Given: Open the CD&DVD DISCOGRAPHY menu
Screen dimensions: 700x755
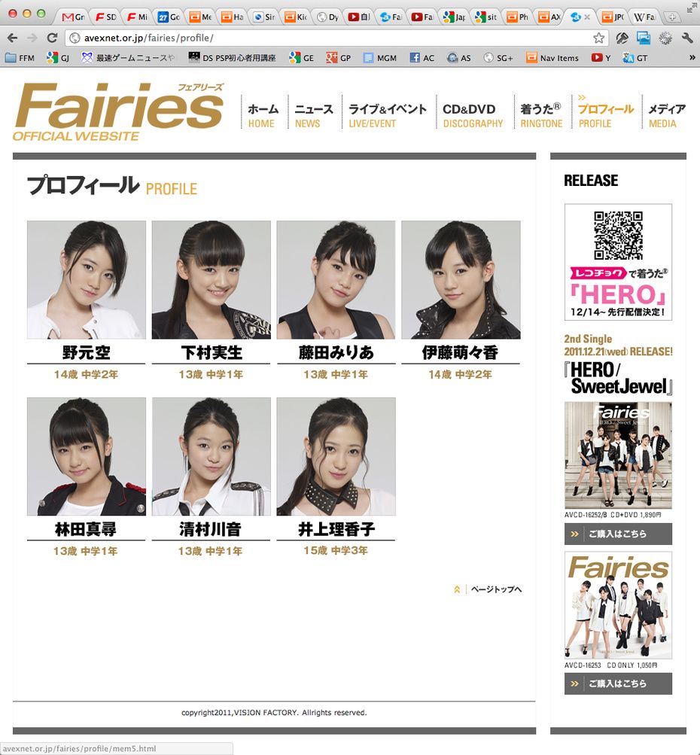Looking at the screenshot, I should 472,116.
